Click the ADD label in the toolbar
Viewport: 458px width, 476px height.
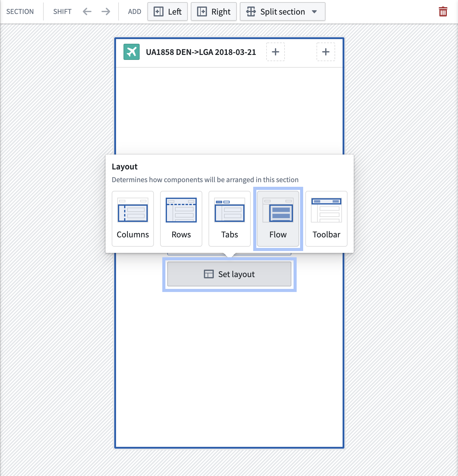[x=135, y=12]
